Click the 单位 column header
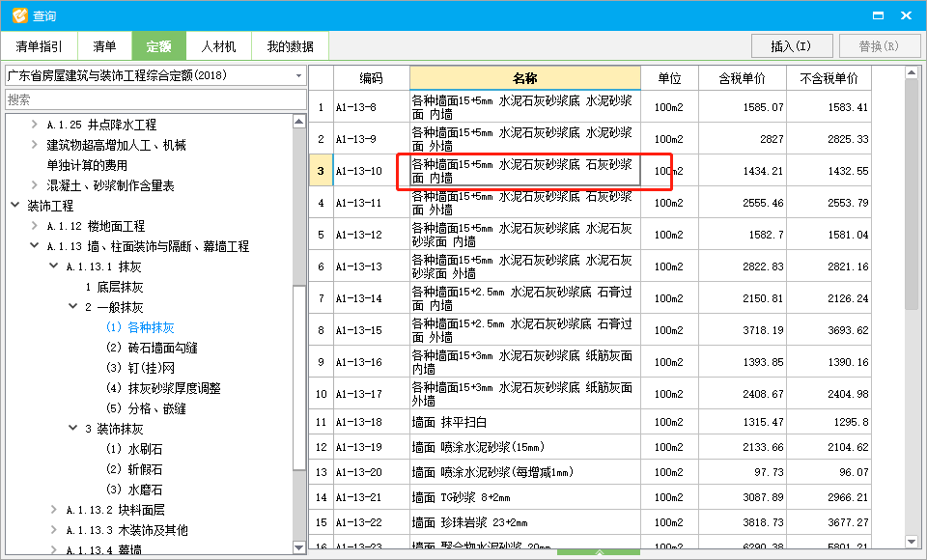The height and width of the screenshot is (560, 927). pyautogui.click(x=669, y=78)
